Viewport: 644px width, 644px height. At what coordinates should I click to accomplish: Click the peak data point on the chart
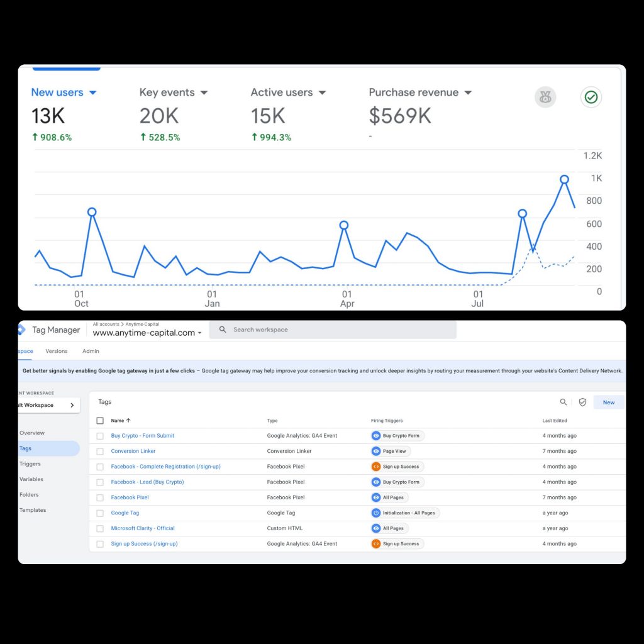click(564, 179)
